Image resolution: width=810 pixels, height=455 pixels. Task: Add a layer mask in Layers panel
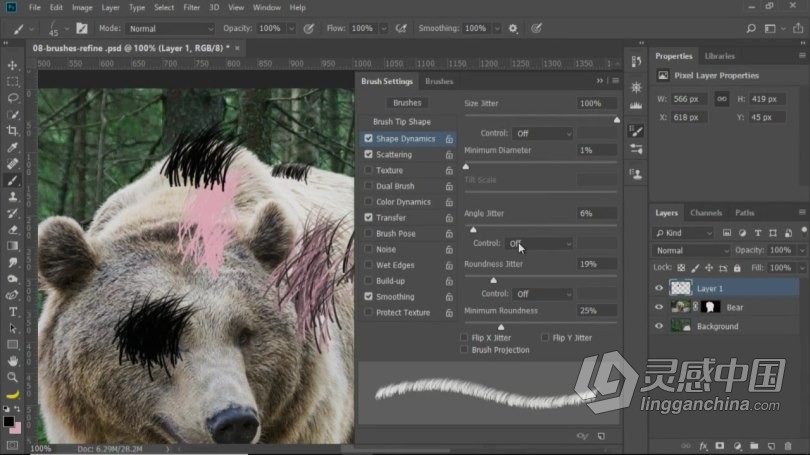(x=720, y=446)
